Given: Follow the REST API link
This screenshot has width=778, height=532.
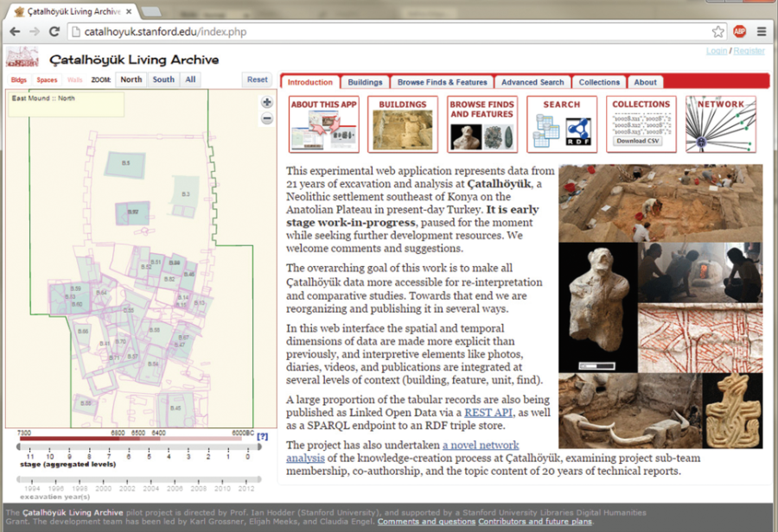Looking at the screenshot, I should pyautogui.click(x=490, y=414).
